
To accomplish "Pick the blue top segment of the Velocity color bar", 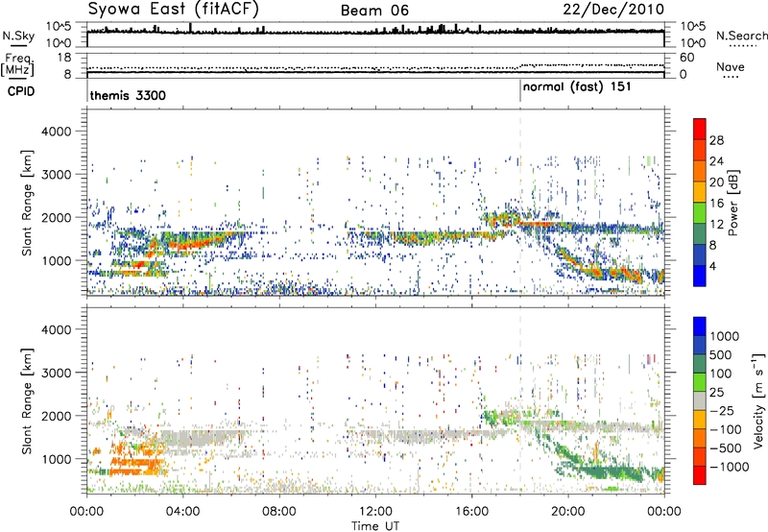I will coord(700,326).
